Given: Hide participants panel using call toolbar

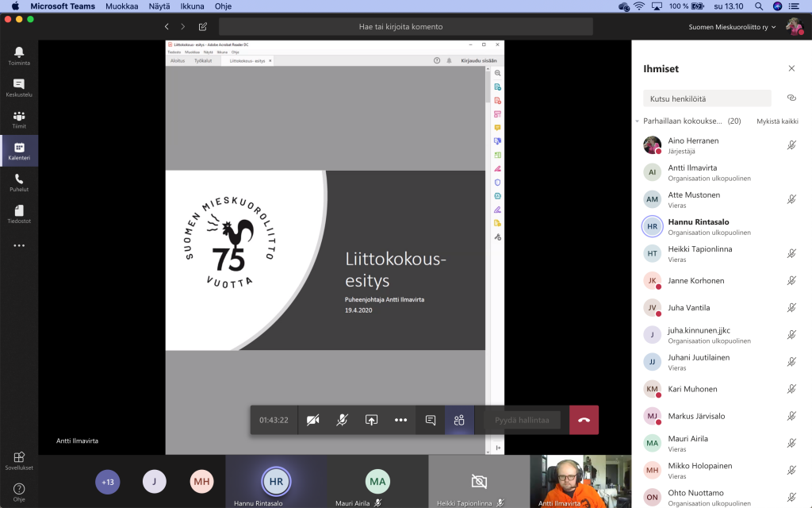Looking at the screenshot, I should [x=459, y=420].
